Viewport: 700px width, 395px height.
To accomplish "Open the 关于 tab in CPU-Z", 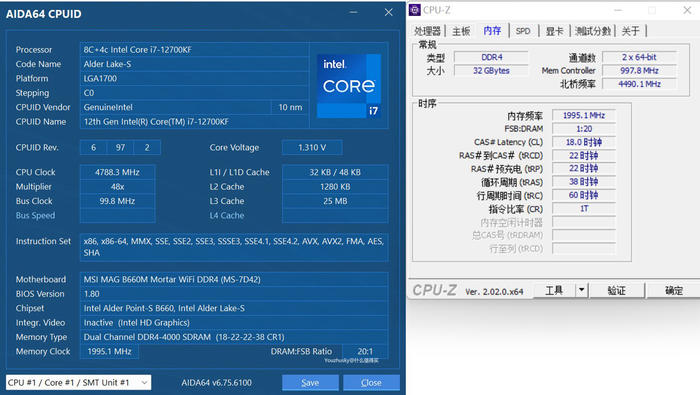I will pyautogui.click(x=630, y=31).
